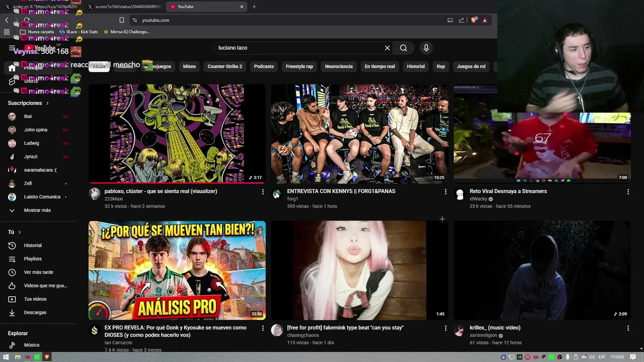Open Brave Shields lion icon
The width and height of the screenshot is (644, 362).
(x=473, y=20)
